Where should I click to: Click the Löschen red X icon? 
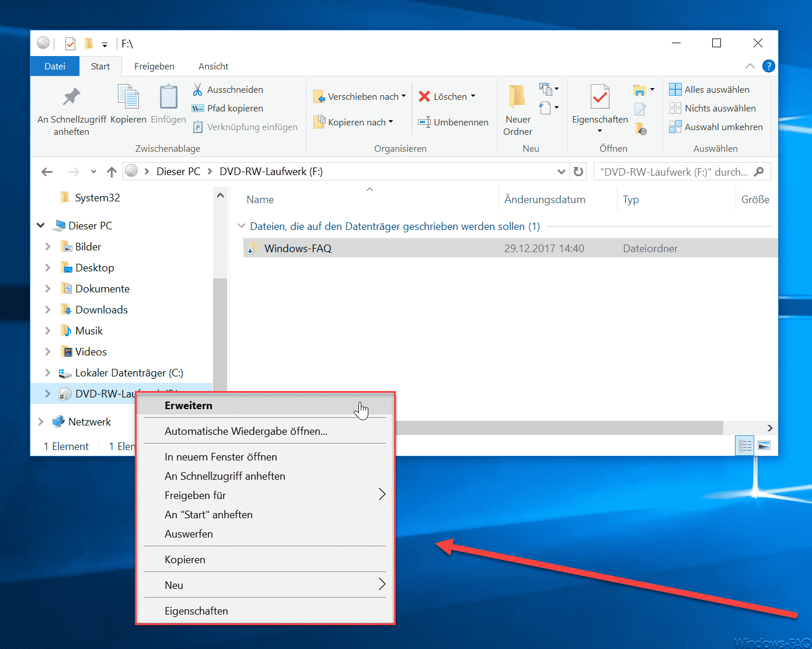coord(424,96)
